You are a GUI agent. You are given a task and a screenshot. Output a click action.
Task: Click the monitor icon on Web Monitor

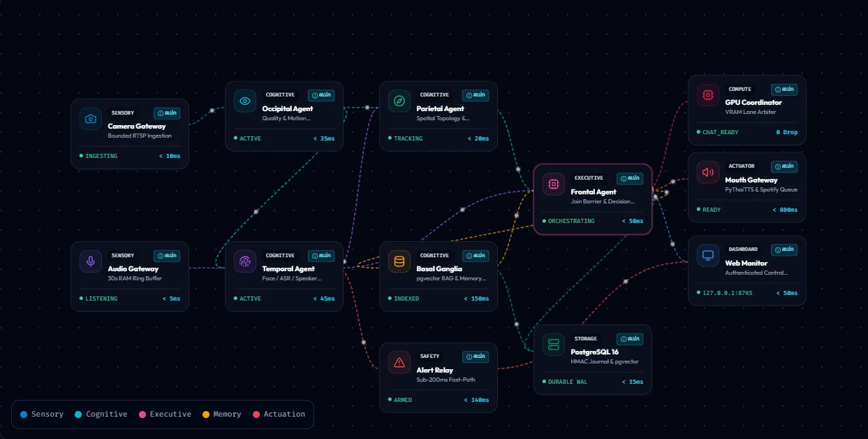point(708,255)
